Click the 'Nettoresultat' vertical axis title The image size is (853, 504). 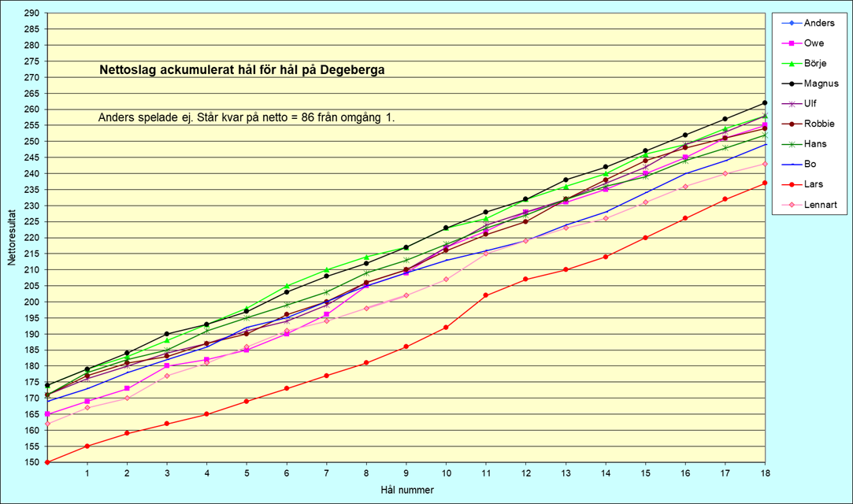coord(12,237)
